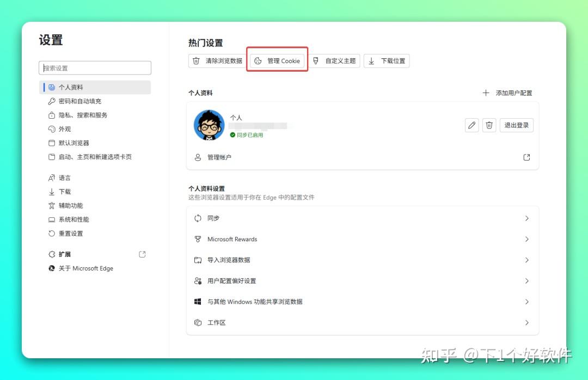Click the import icon on 导入浏览器数据 row
Screen dimensions: 588x380
(x=197, y=260)
